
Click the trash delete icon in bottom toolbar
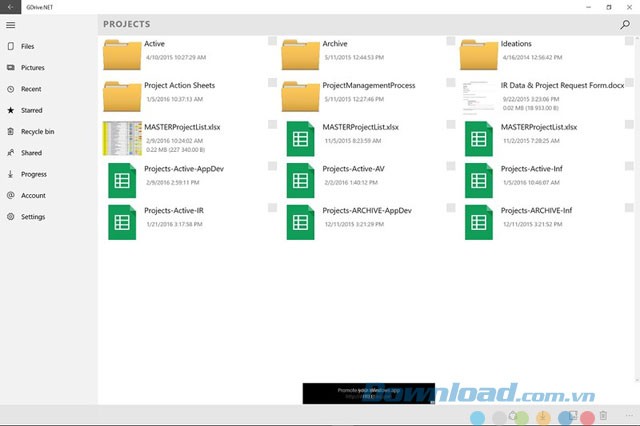click(603, 415)
